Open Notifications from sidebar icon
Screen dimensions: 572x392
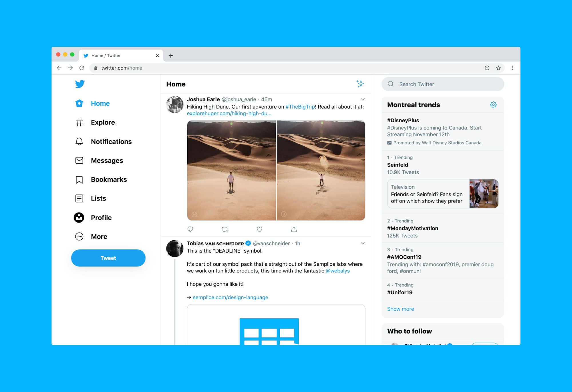[79, 141]
